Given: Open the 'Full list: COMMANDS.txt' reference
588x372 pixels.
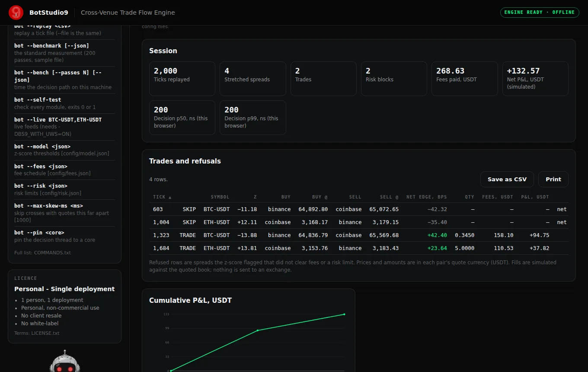Looking at the screenshot, I should coord(42,253).
